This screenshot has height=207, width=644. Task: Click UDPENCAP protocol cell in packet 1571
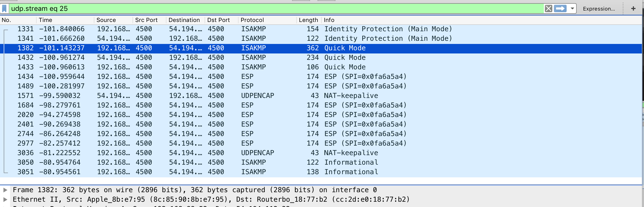[x=258, y=96]
